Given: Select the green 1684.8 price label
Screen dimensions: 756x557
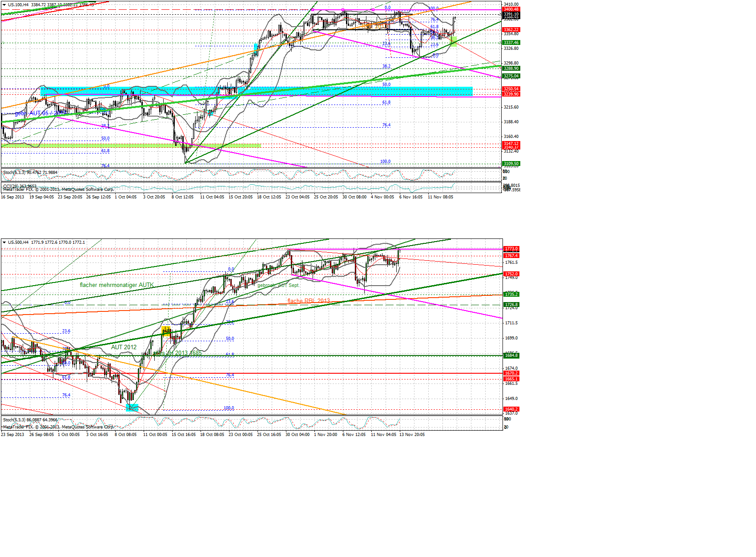Looking at the screenshot, I should pyautogui.click(x=511, y=355).
